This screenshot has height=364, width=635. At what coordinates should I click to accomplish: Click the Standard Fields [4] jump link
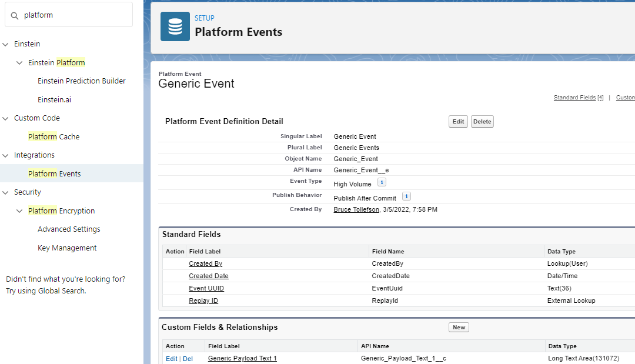coord(578,97)
